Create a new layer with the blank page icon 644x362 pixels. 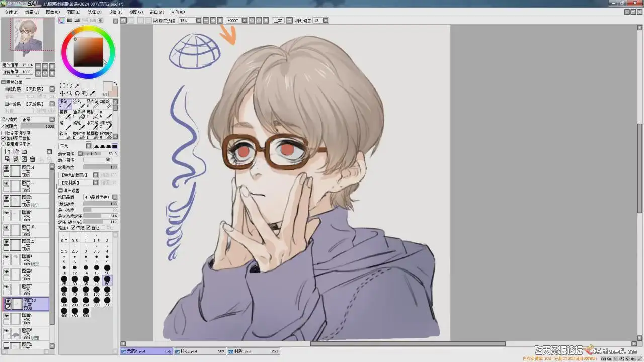pos(8,152)
